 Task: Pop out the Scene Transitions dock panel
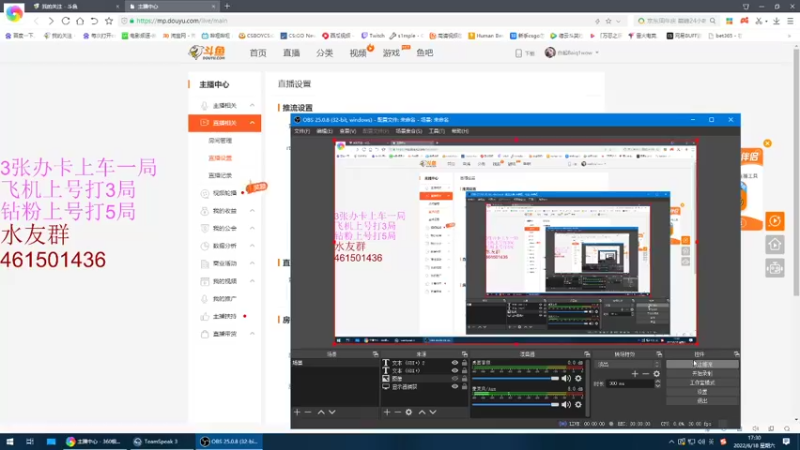[659, 354]
